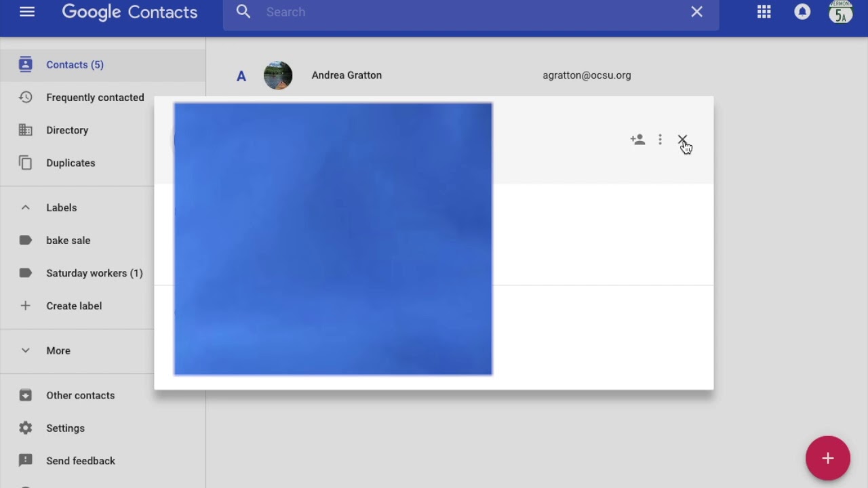868x488 pixels.
Task: Collapse the Labels section chevron
Action: (x=25, y=207)
